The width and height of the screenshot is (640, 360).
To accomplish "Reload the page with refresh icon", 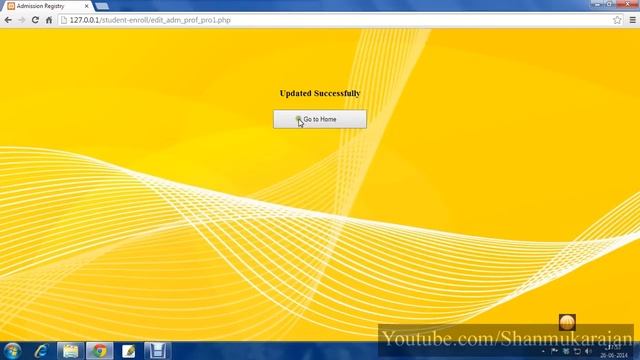I will coord(35,20).
